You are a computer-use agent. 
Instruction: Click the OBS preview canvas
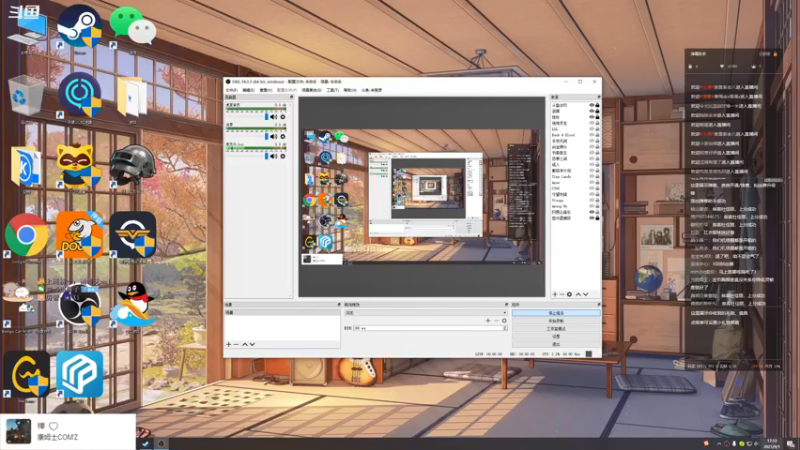click(x=421, y=196)
